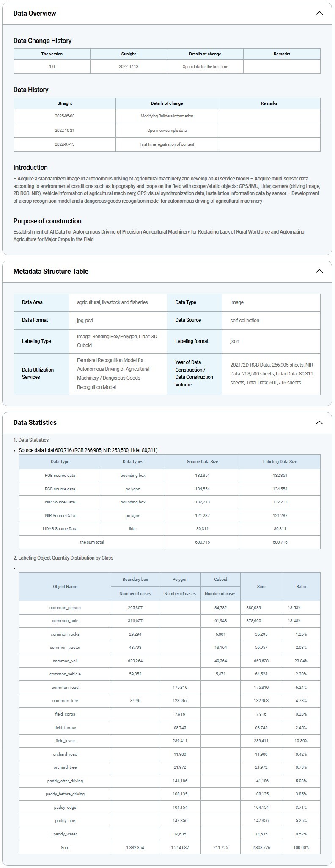Click the Source Data Size column header

202,462
